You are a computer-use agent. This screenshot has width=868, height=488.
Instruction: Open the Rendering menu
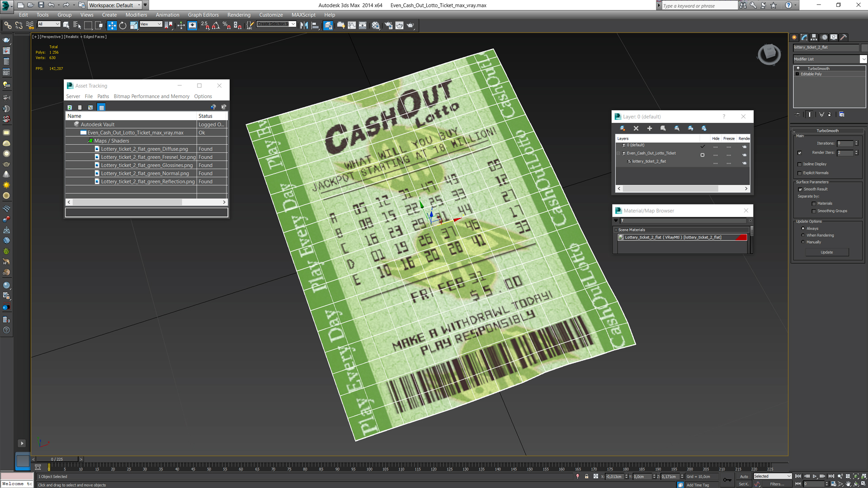pyautogui.click(x=239, y=15)
